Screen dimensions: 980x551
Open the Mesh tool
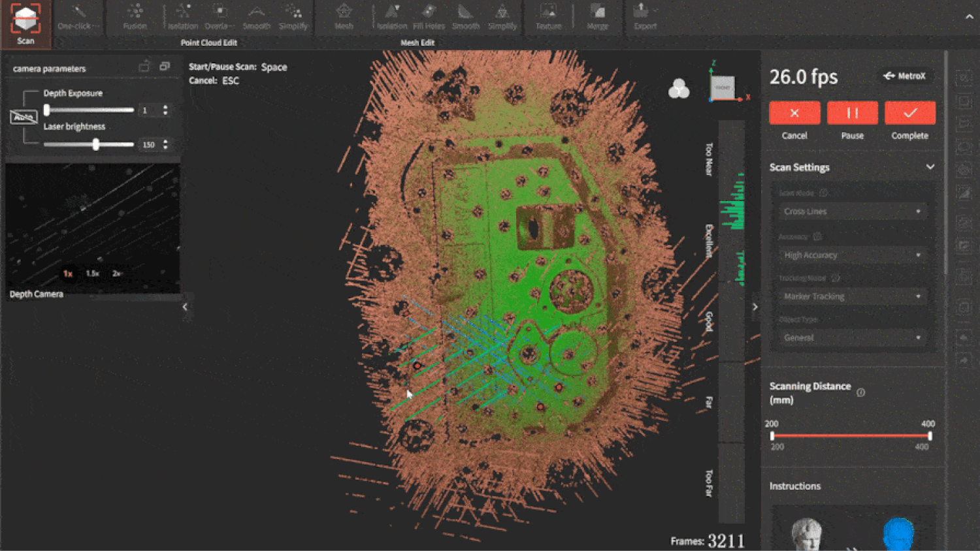click(344, 17)
